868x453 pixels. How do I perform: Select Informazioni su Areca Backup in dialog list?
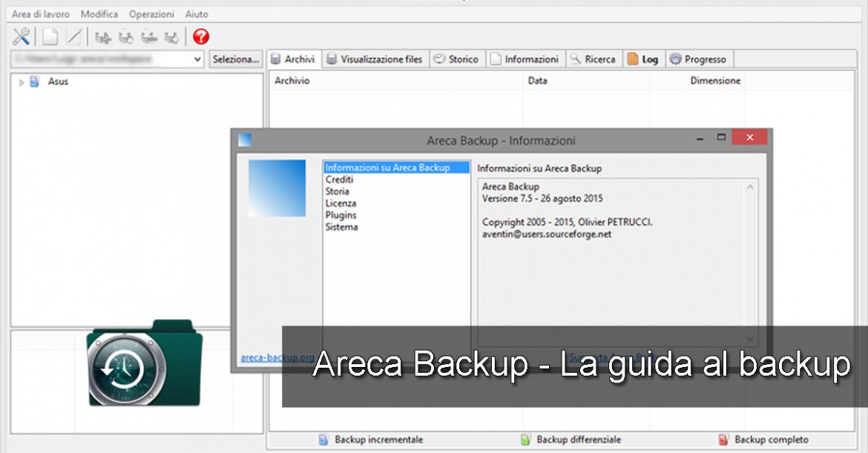click(x=396, y=168)
